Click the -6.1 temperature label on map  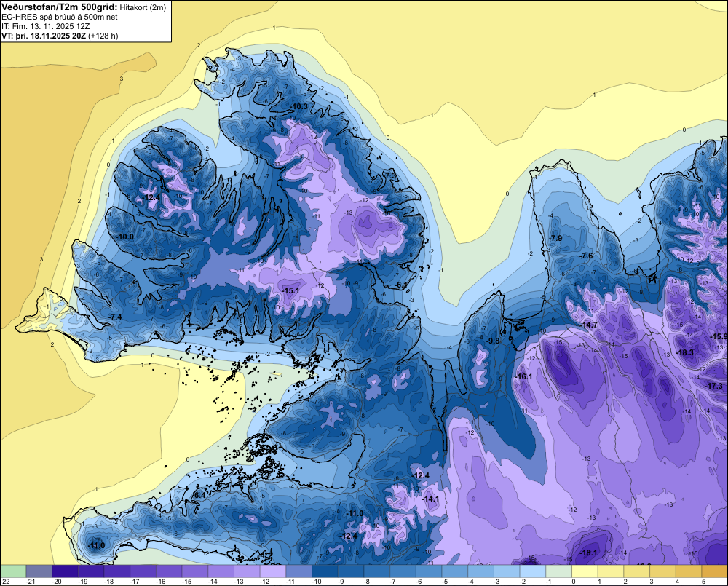coord(400,285)
